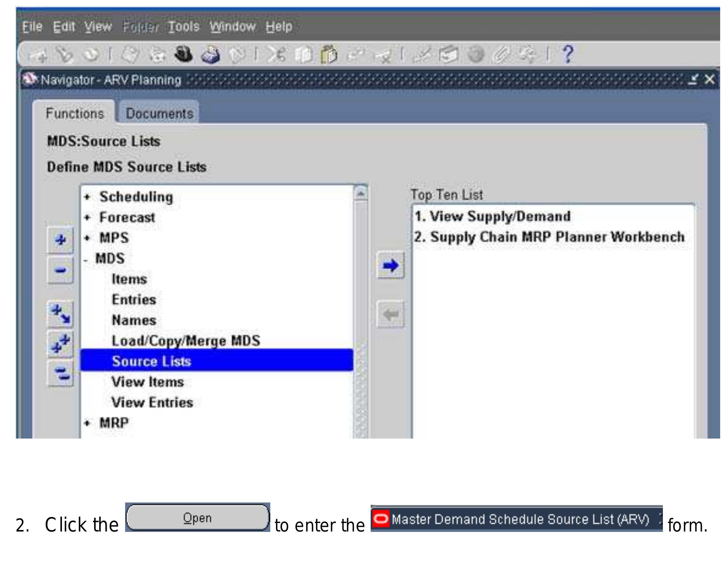Open the Tools menu

pos(182,27)
